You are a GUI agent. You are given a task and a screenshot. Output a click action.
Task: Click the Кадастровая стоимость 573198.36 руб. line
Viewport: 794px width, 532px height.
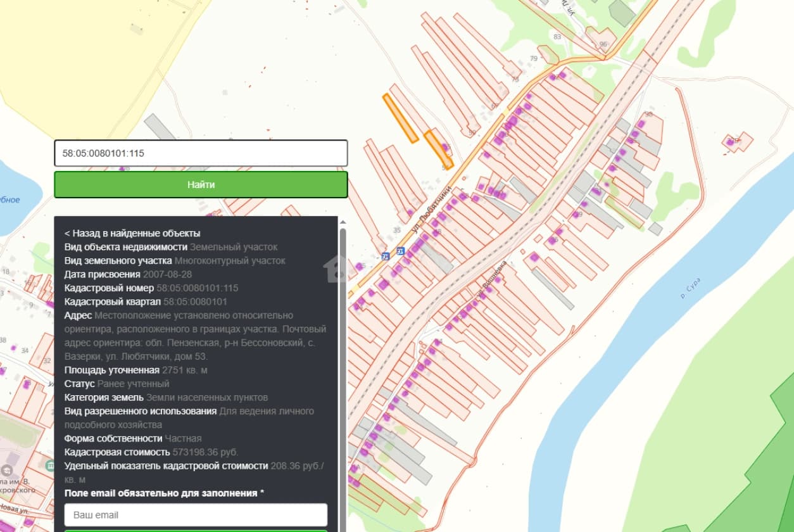(x=151, y=452)
